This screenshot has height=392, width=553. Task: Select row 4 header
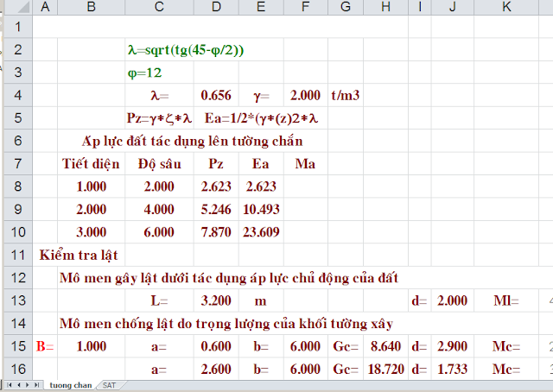point(16,95)
